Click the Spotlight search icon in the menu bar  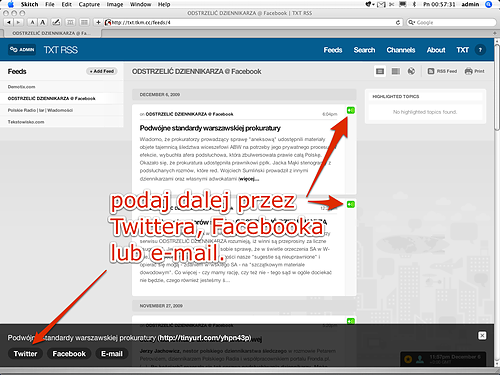489,4
